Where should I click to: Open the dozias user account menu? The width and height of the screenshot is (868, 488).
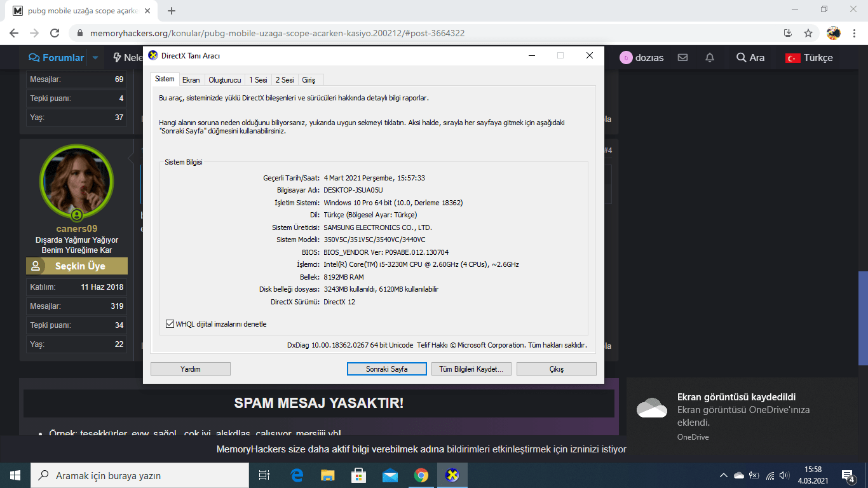[642, 57]
